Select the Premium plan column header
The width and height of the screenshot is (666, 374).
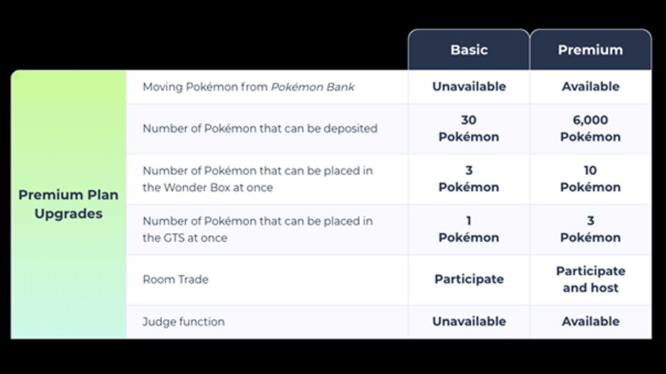(x=590, y=50)
